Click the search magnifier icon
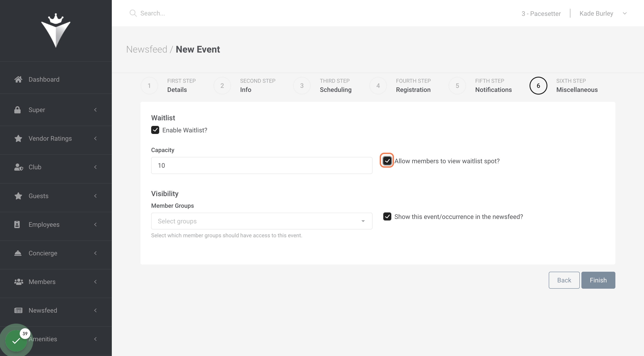 [133, 13]
